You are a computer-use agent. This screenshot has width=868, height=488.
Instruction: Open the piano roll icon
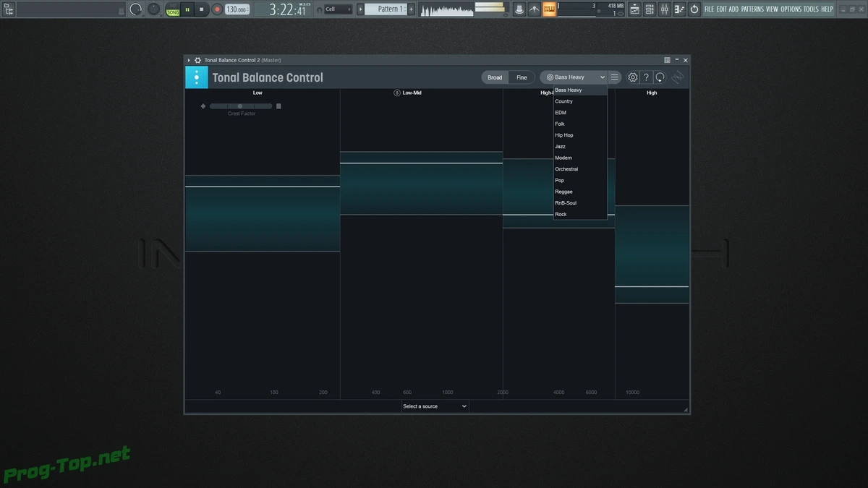[x=679, y=9]
